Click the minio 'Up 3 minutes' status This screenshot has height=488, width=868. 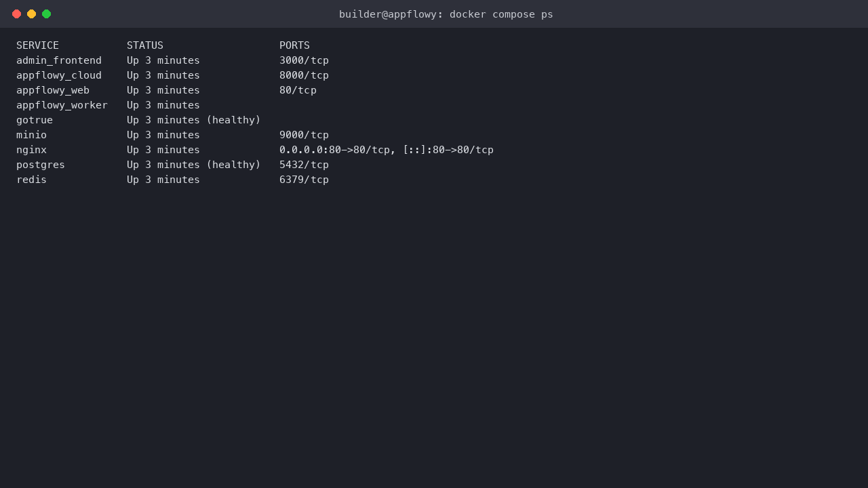(163, 135)
